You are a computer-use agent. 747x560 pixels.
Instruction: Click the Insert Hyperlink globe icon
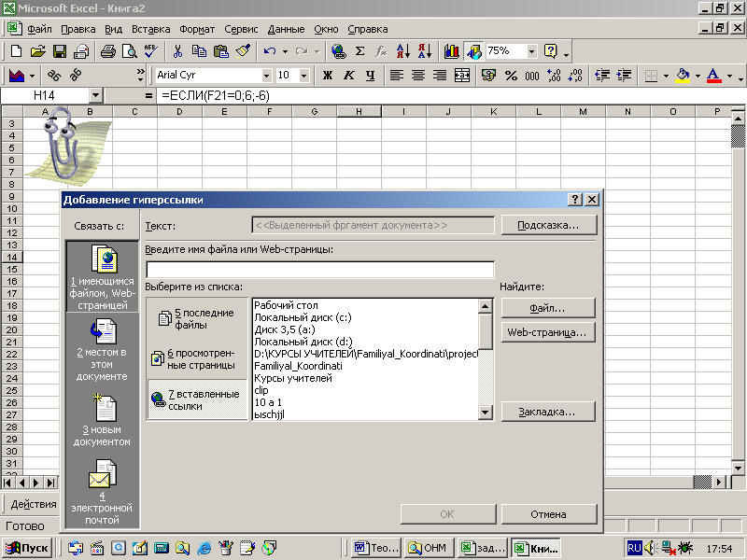coord(339,51)
